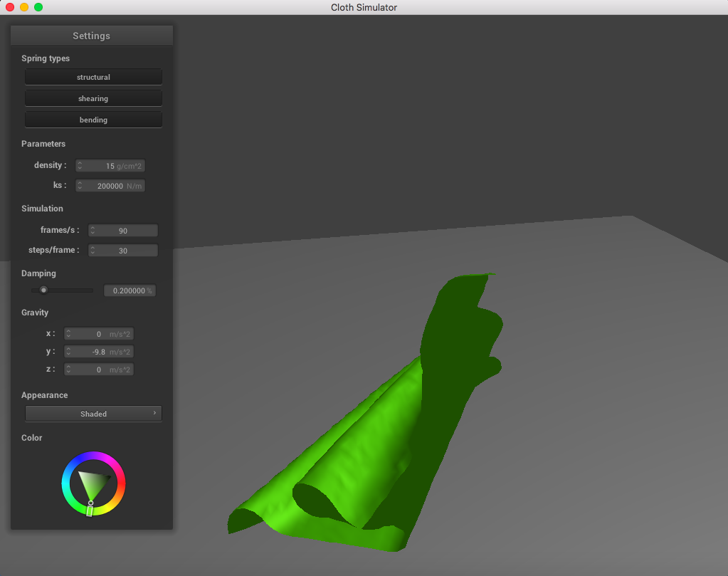The width and height of the screenshot is (728, 576).
Task: Click the ks stepper arrows
Action: point(80,186)
